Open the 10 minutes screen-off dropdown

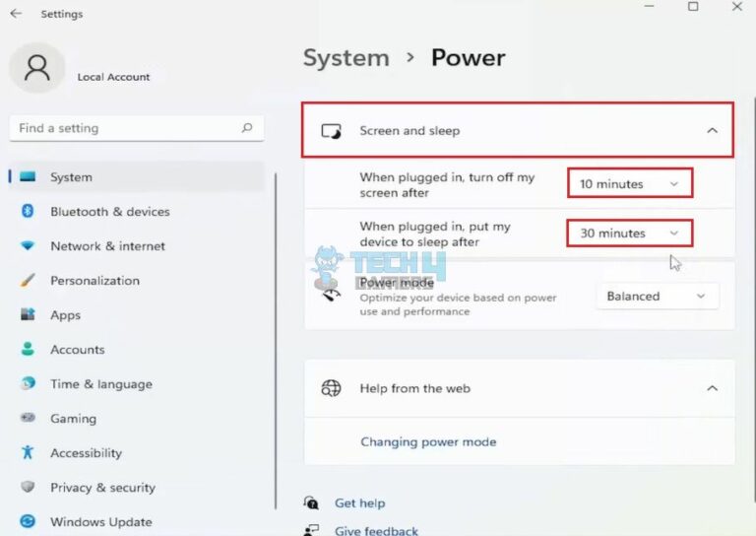[630, 183]
